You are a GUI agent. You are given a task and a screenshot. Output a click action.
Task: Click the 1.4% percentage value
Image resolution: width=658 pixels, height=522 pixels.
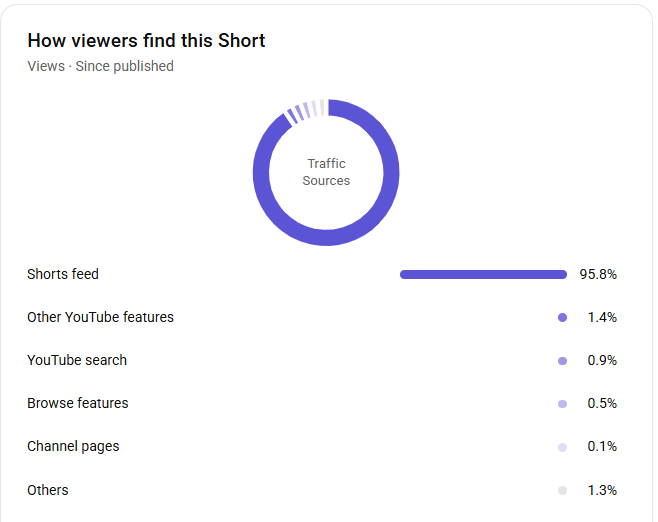pos(602,317)
